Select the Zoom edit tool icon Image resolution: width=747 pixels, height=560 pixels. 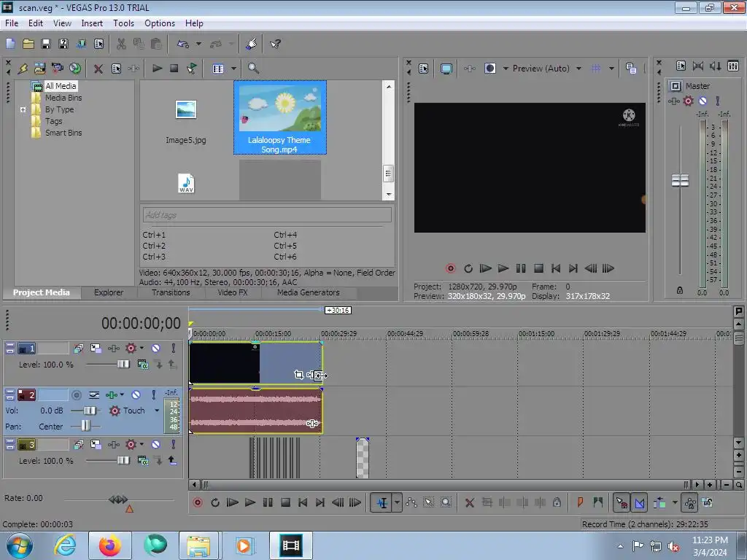tap(446, 502)
